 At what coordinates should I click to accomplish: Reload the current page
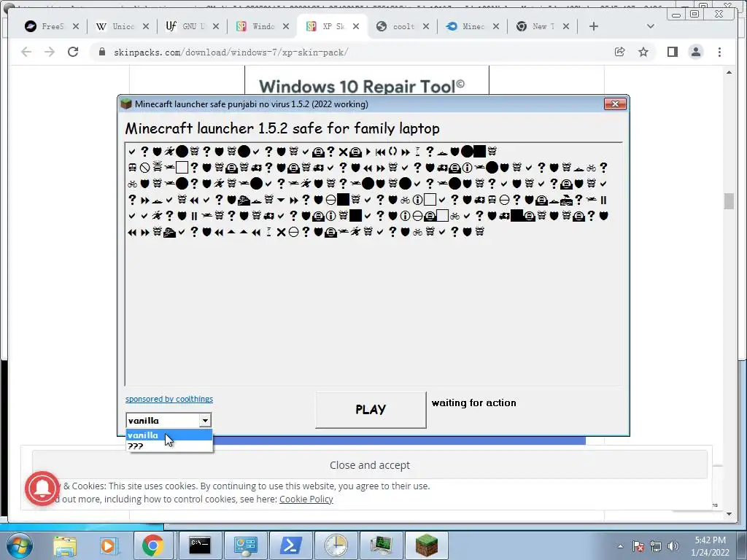[x=73, y=52]
